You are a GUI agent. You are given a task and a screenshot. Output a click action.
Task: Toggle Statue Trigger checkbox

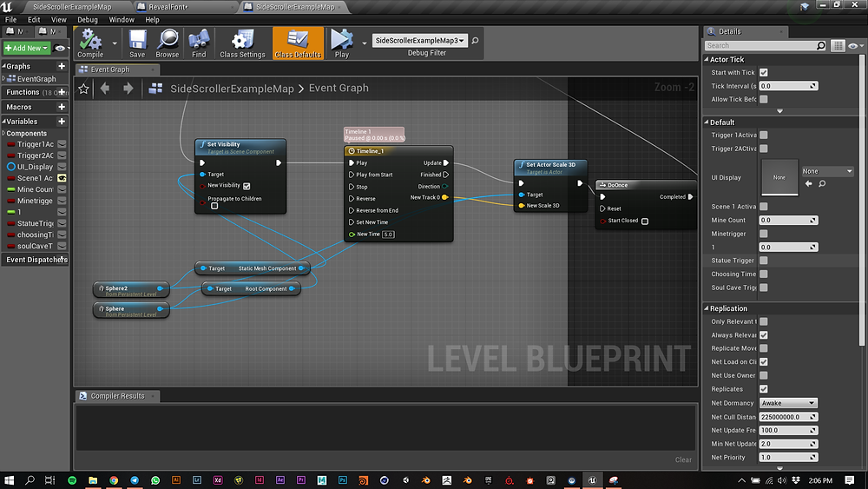(x=763, y=261)
